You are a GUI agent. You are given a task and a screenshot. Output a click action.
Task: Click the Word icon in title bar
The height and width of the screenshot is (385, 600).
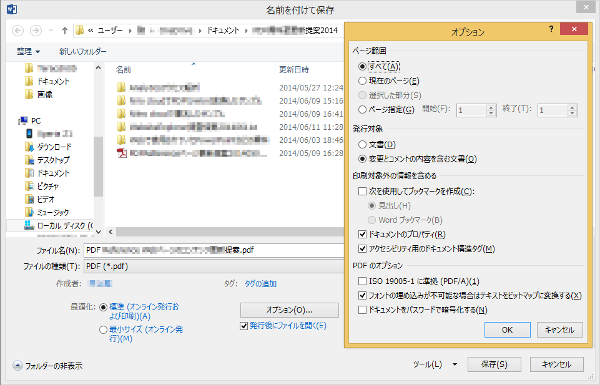12,9
